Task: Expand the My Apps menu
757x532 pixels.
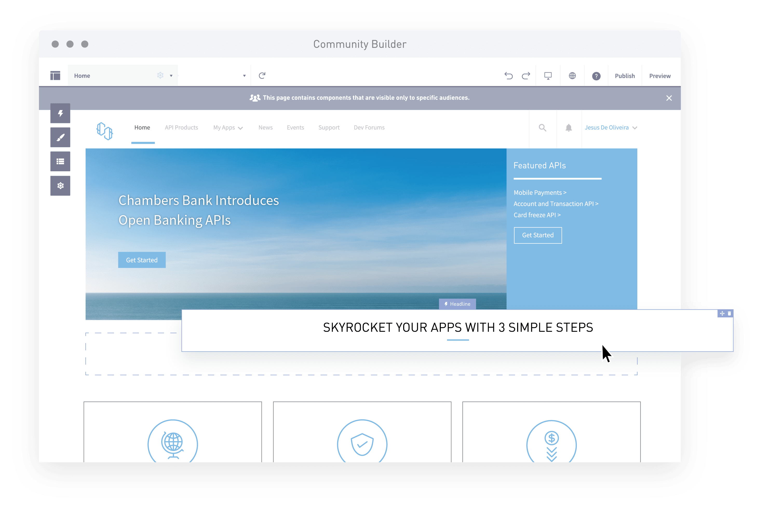Action: 228,128
